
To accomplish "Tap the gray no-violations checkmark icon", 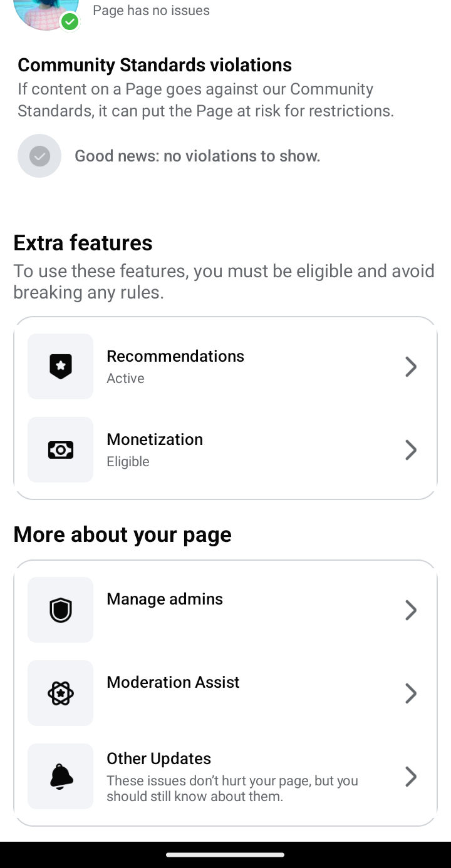I will pyautogui.click(x=39, y=156).
